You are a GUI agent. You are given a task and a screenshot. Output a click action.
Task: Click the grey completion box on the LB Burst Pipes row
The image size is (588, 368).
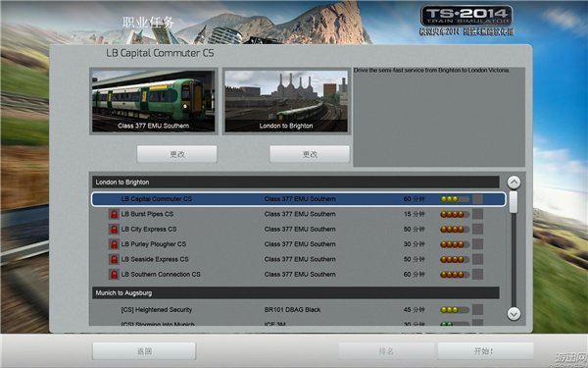click(478, 214)
